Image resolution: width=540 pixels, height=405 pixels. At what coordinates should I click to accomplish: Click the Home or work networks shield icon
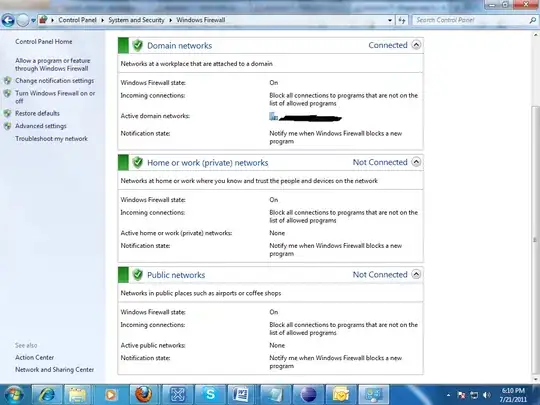[137, 162]
